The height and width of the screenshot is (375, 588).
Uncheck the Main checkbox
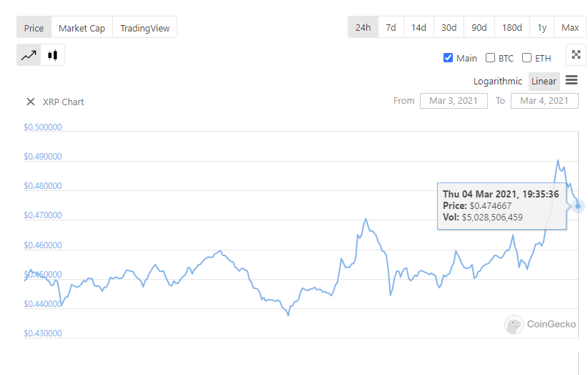449,58
